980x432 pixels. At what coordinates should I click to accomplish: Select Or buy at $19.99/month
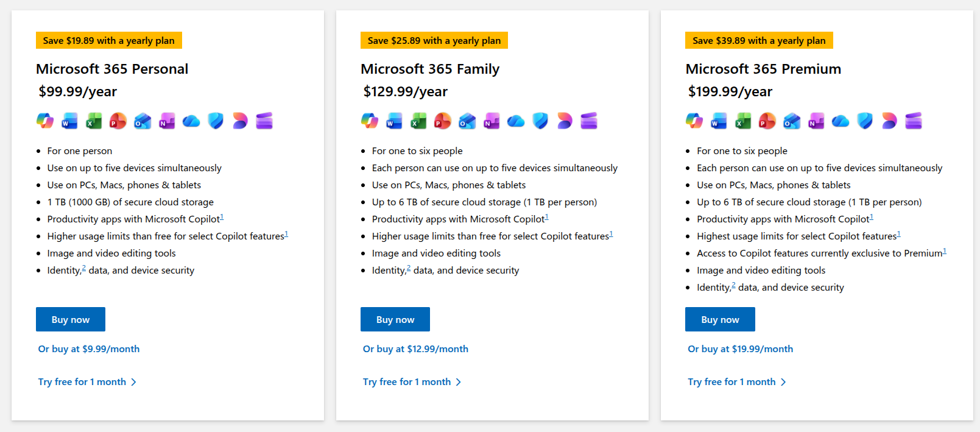pos(740,349)
